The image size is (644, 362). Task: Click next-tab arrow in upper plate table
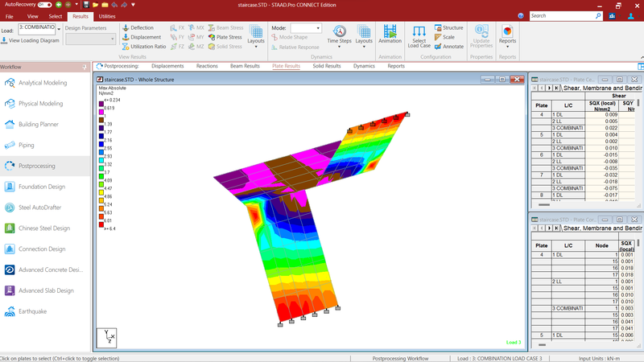549,88
